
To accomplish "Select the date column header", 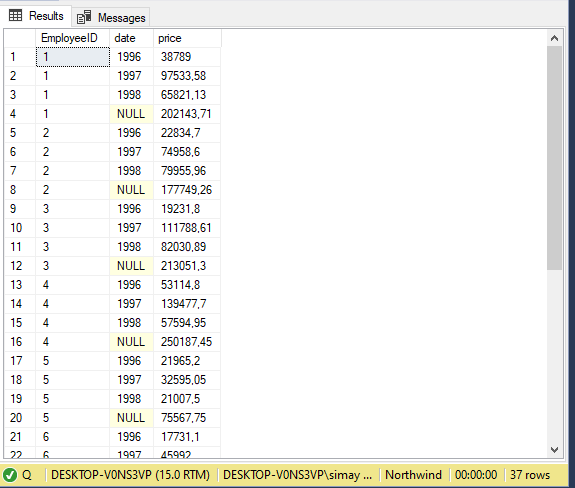I will pos(131,38).
